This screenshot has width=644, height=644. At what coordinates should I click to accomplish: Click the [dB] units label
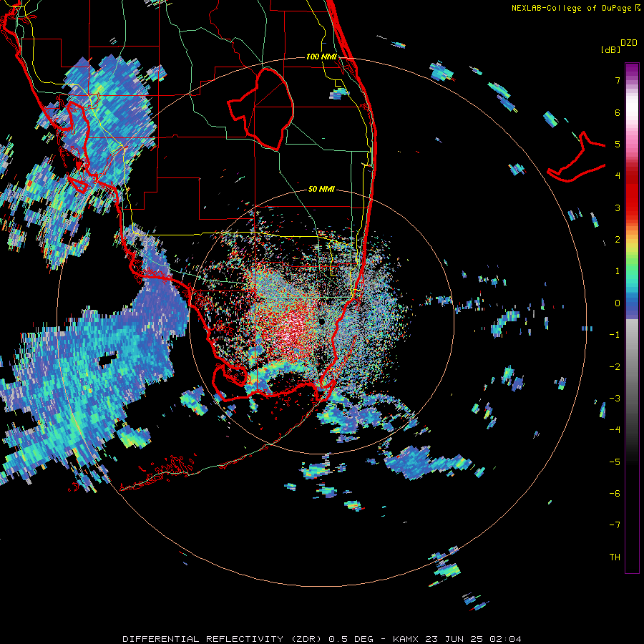pyautogui.click(x=611, y=49)
